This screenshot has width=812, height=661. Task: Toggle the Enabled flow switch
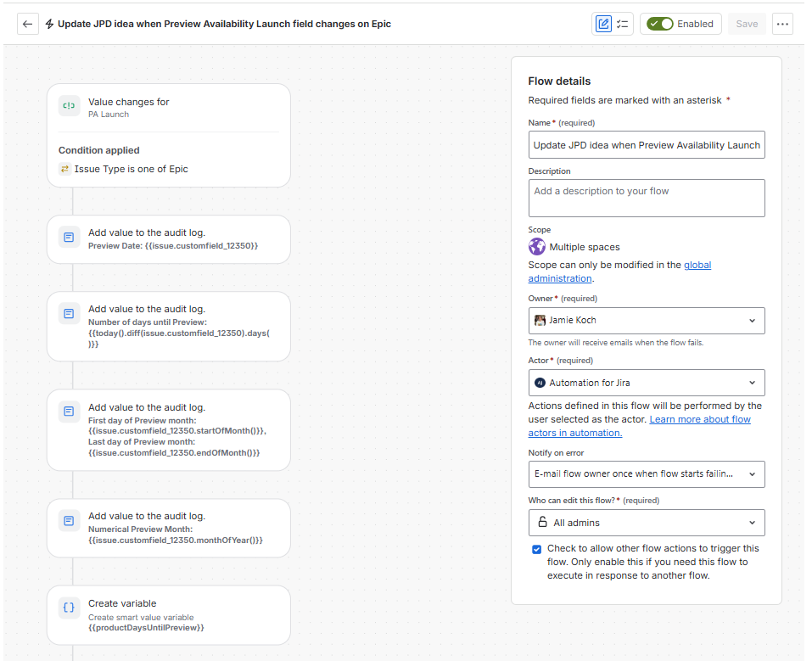(660, 24)
